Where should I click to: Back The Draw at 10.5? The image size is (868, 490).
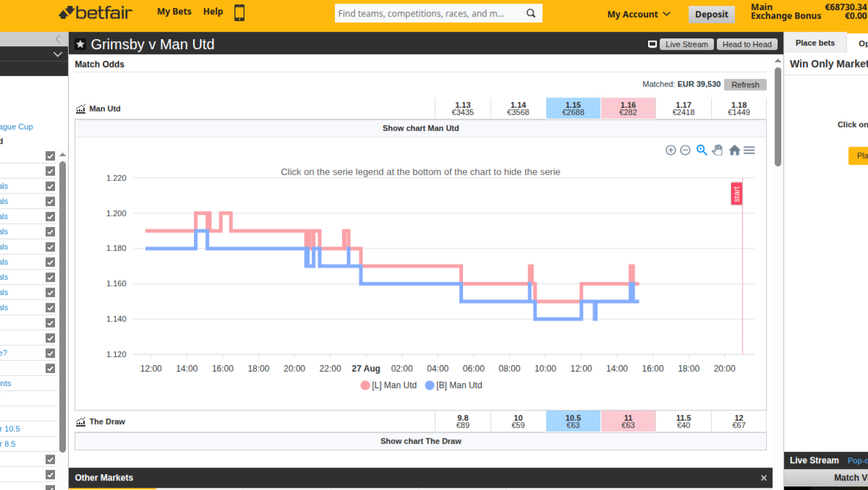click(573, 421)
